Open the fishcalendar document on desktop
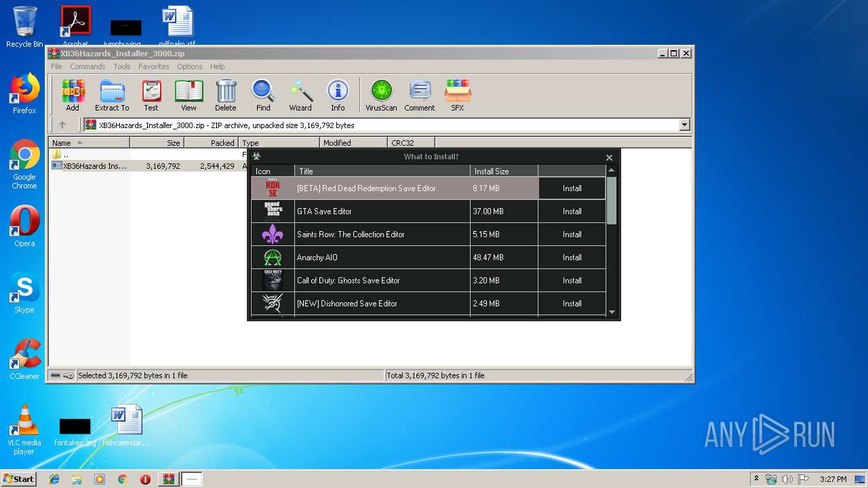The height and width of the screenshot is (488, 868). (x=127, y=426)
